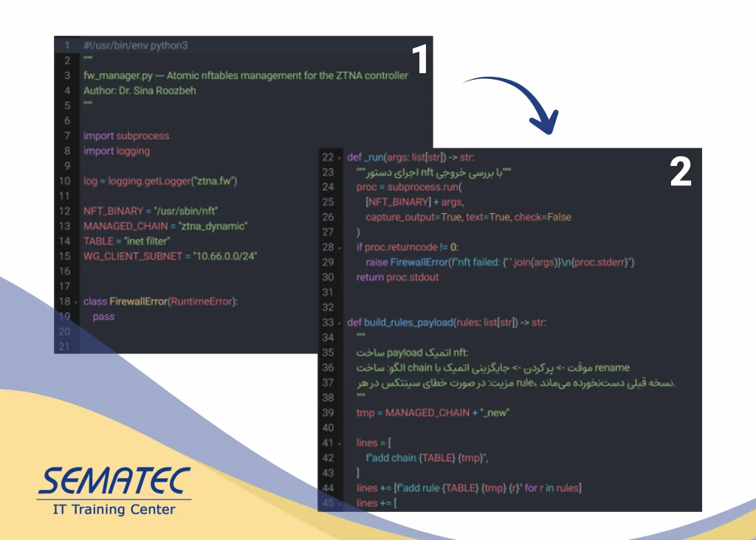Click the Persian docstring line ending with 'rename'
The image size is (756, 540).
coord(492,367)
